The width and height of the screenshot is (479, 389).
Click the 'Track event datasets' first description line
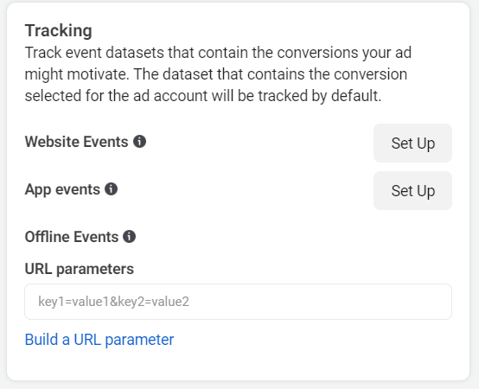coord(218,53)
